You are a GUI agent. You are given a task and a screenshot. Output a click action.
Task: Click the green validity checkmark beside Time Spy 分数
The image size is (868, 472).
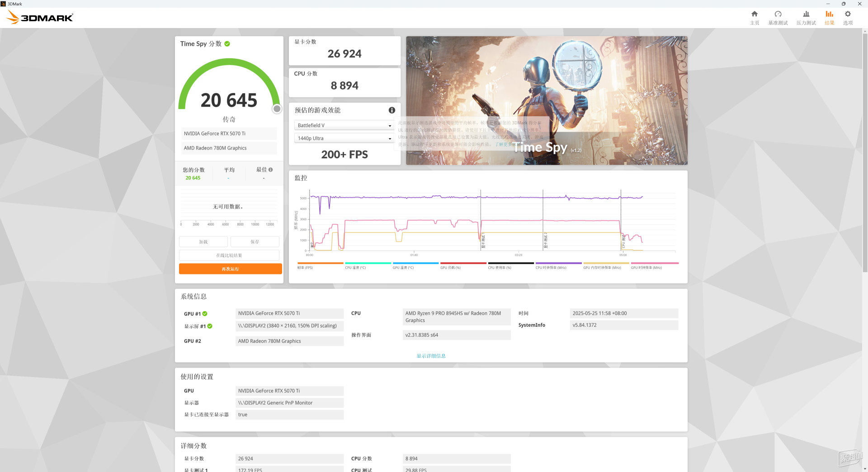227,44
